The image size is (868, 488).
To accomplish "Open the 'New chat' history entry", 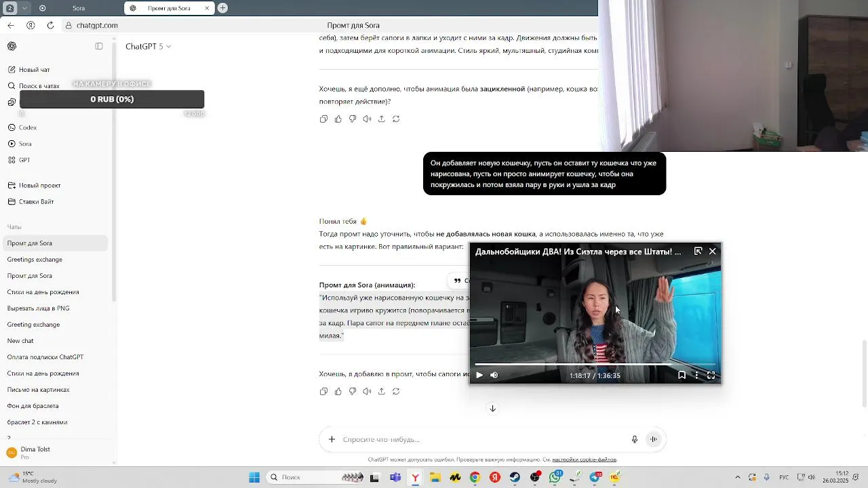I will (x=20, y=341).
